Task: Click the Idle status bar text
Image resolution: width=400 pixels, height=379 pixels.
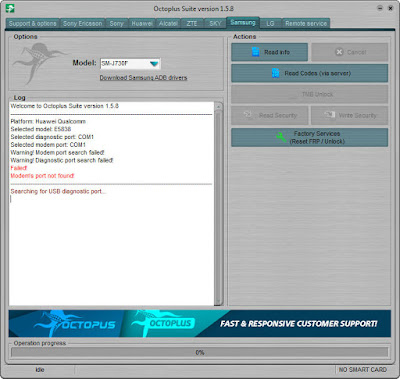Action: click(40, 370)
